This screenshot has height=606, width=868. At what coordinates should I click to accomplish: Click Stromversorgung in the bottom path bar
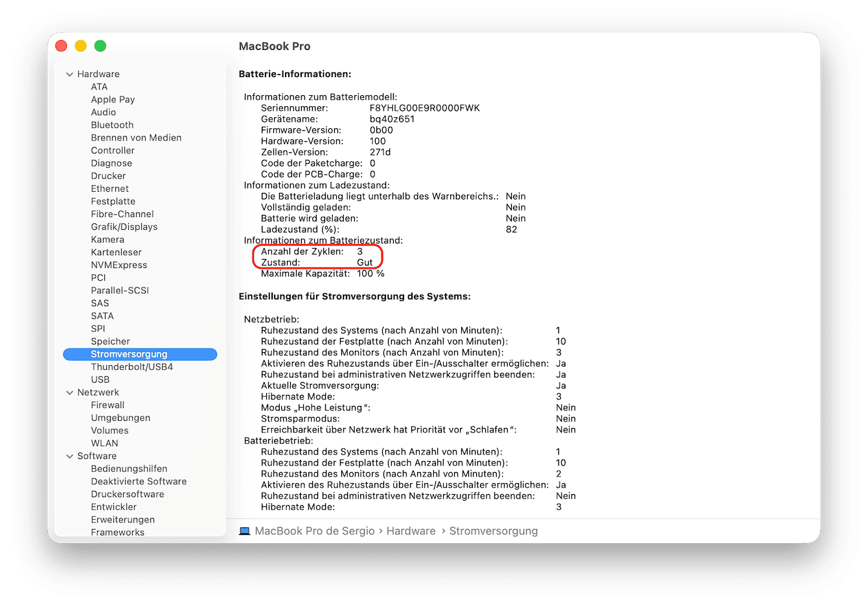[493, 531]
